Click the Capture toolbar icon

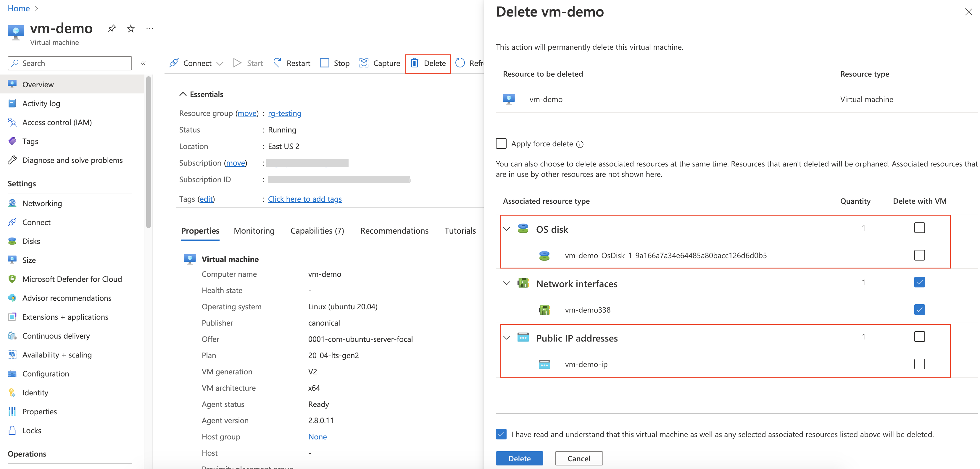pos(364,63)
